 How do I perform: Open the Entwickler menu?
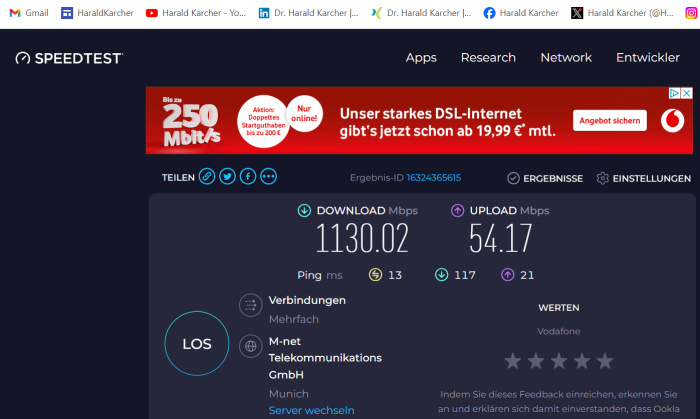point(647,58)
